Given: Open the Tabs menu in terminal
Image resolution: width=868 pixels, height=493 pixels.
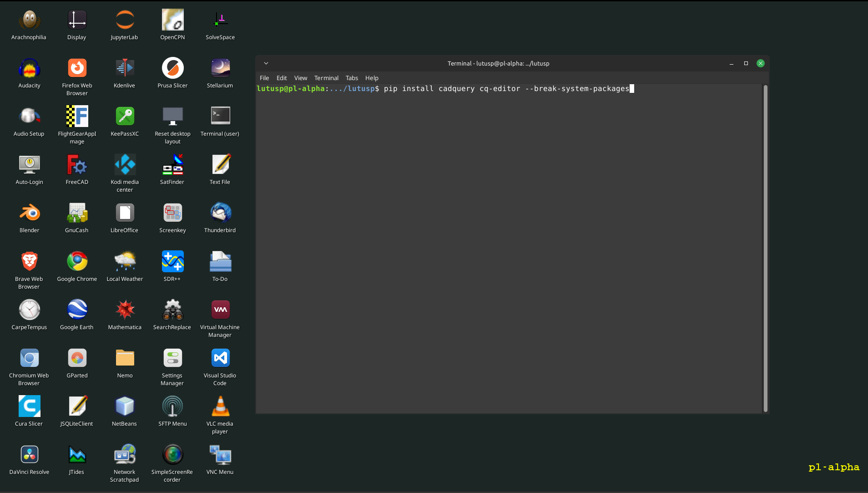Looking at the screenshot, I should [352, 78].
